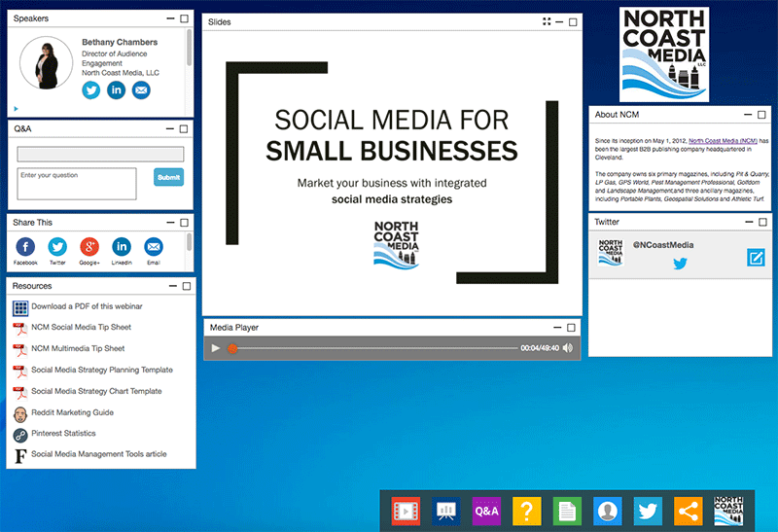Minimize the Slides panel
The image size is (778, 532).
559,21
